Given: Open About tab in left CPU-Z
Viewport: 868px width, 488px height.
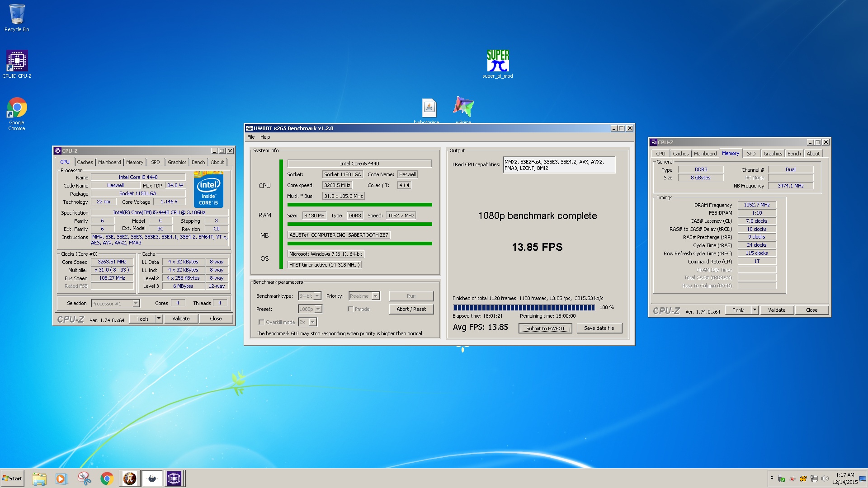Looking at the screenshot, I should tap(217, 162).
